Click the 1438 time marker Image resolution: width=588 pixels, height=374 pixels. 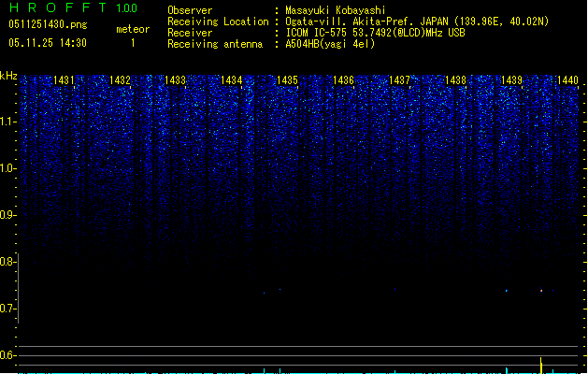click(455, 80)
